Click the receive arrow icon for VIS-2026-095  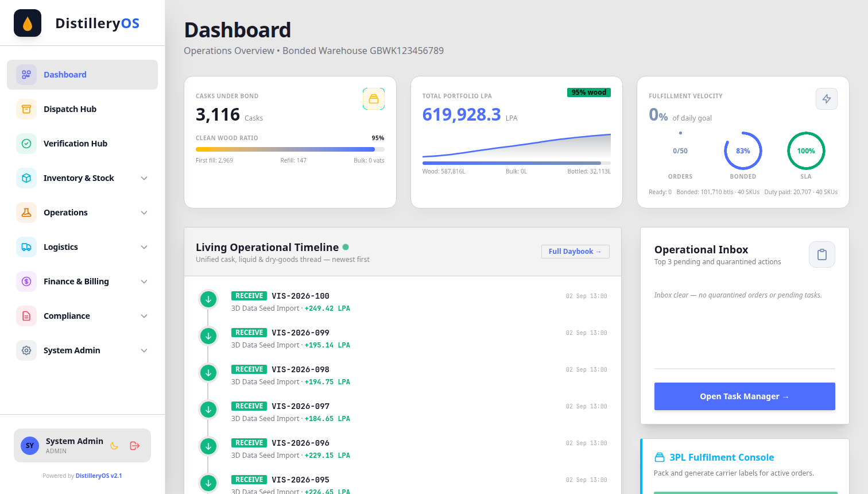coord(208,483)
